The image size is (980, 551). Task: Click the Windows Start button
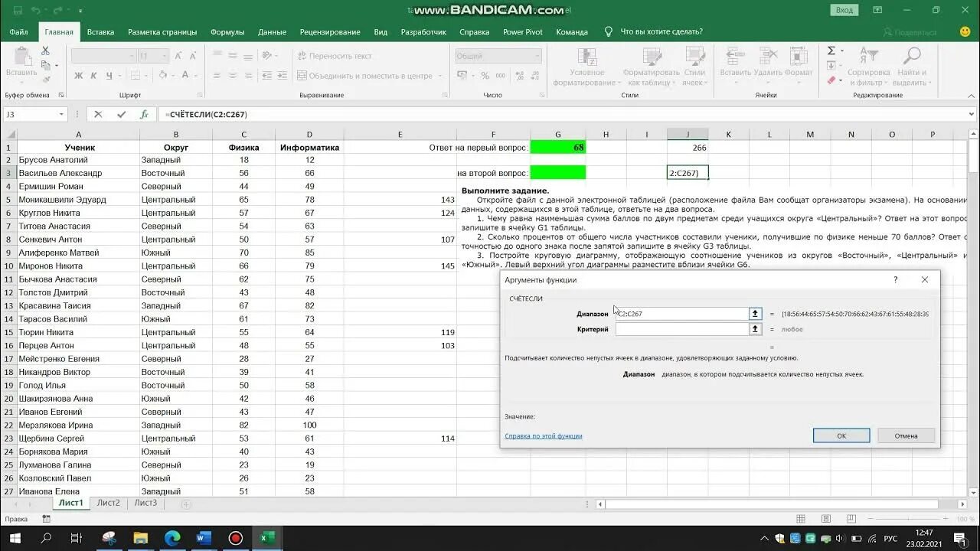(15, 538)
